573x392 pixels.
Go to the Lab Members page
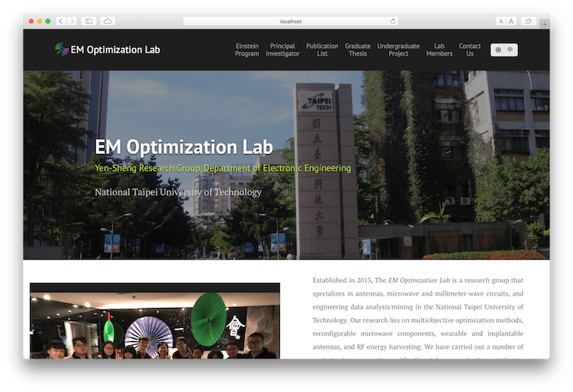[x=439, y=50]
